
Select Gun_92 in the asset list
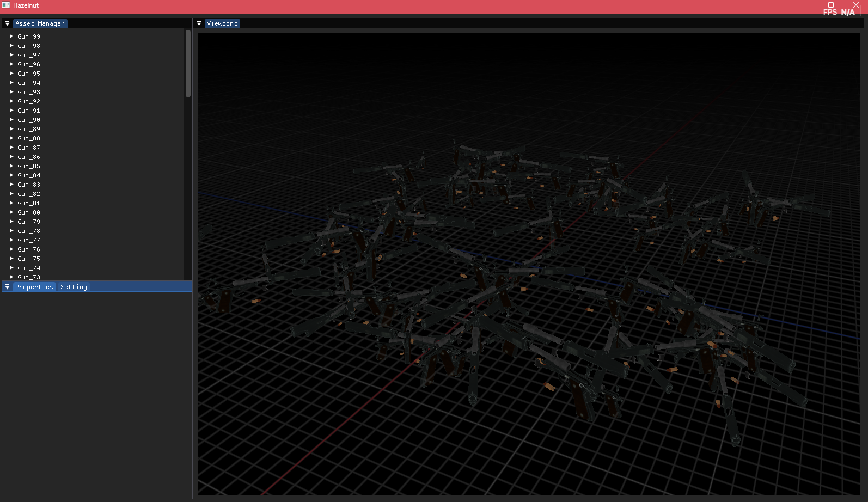tap(29, 101)
